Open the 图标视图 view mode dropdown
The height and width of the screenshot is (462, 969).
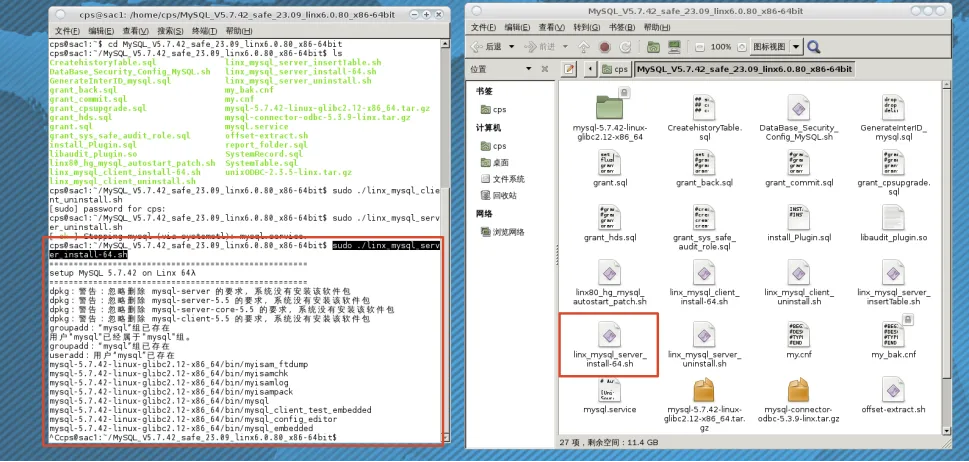(x=776, y=47)
